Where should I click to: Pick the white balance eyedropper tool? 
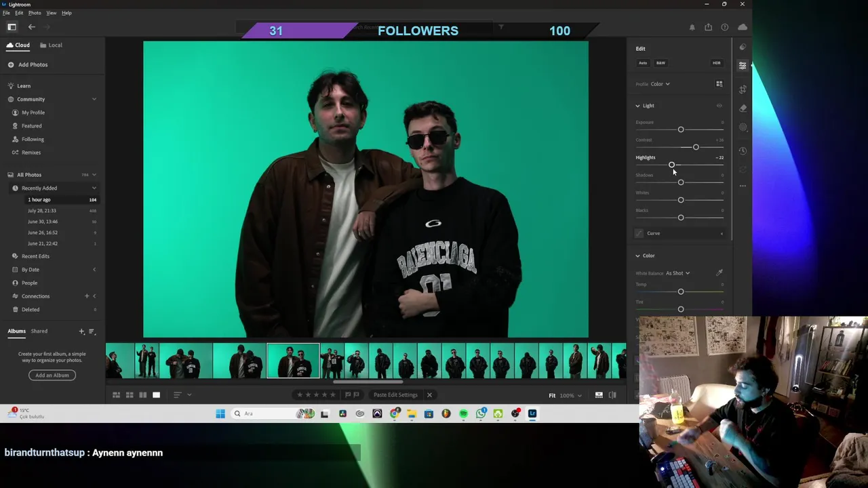719,272
